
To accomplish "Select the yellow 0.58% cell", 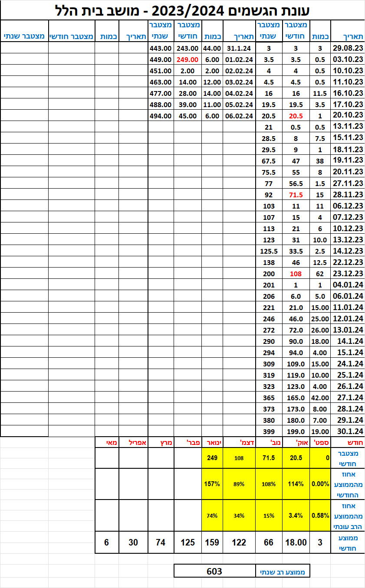I will [x=320, y=516].
